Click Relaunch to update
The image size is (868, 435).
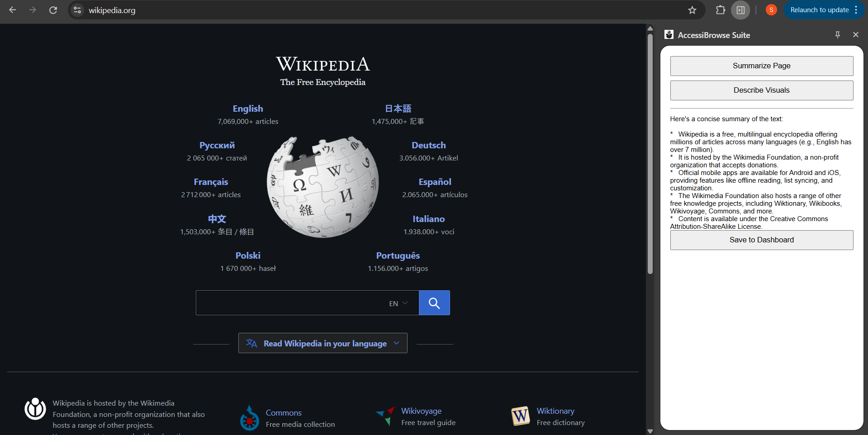click(819, 10)
